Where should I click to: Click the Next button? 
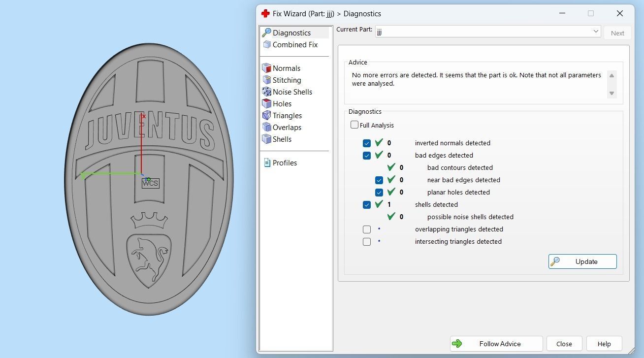[x=617, y=33]
